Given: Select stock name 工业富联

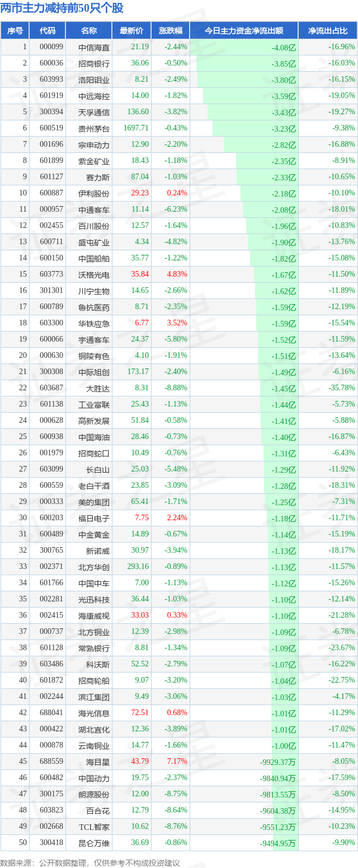Looking at the screenshot, I should (94, 404).
